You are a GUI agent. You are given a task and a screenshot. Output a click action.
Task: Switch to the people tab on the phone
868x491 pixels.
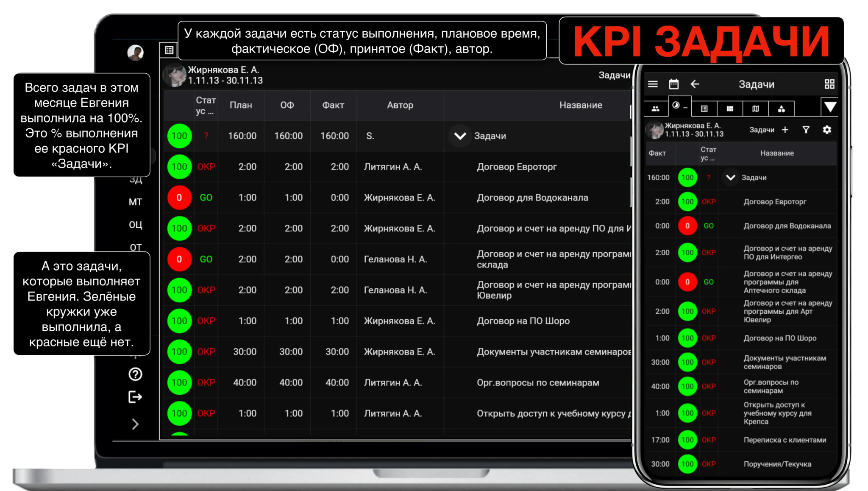[x=655, y=109]
